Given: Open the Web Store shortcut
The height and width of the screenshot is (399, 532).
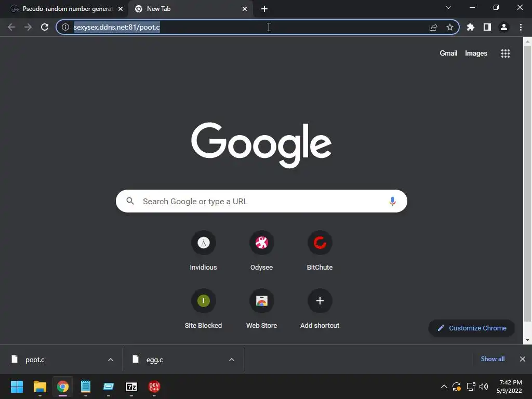Looking at the screenshot, I should pyautogui.click(x=262, y=309).
